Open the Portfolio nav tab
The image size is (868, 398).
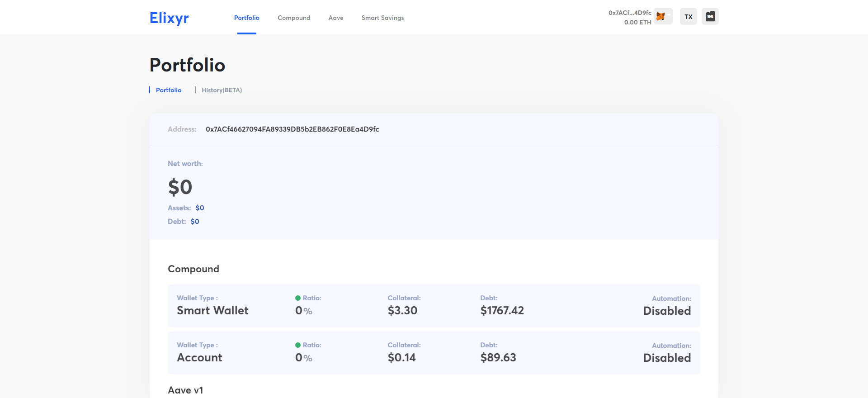tap(246, 18)
